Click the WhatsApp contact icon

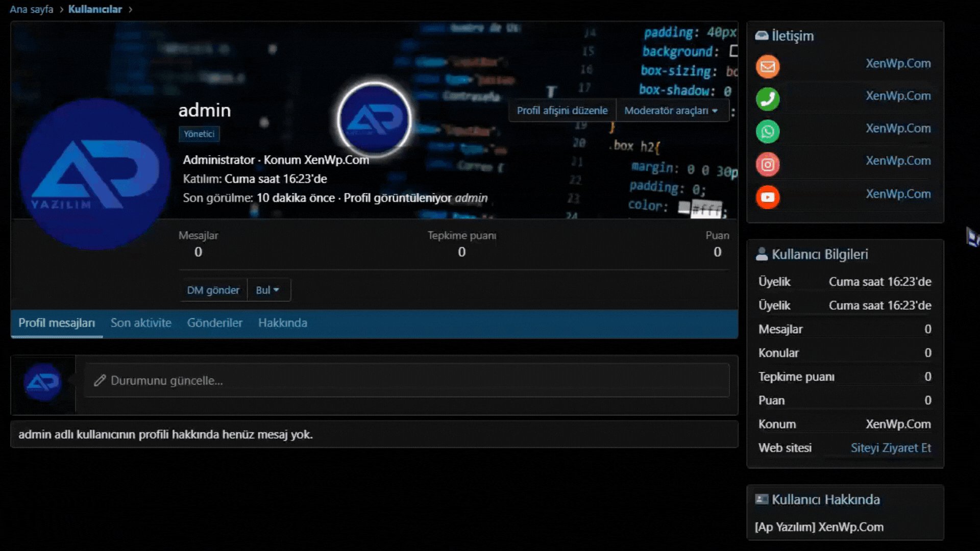pos(768,132)
